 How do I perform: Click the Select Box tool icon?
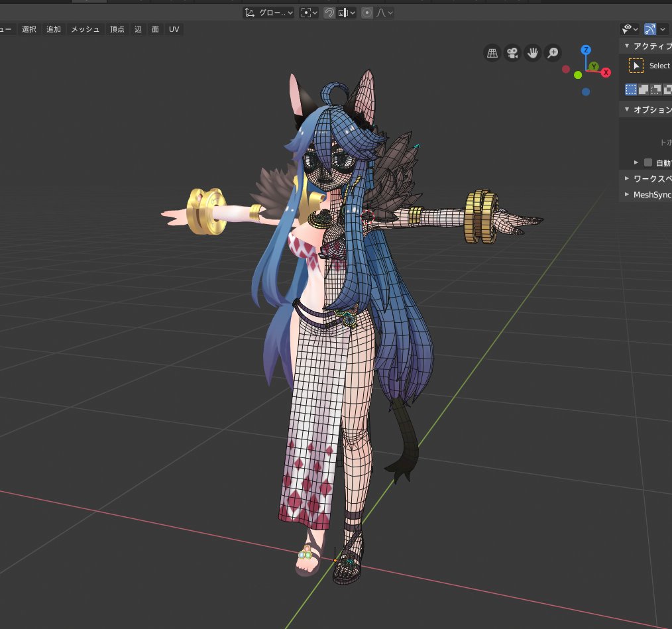coord(636,66)
